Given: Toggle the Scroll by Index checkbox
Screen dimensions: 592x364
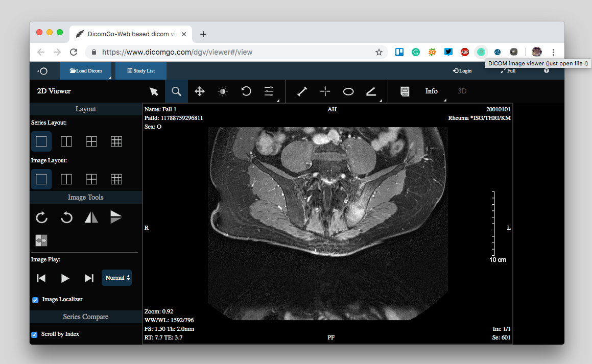Looking at the screenshot, I should tap(34, 334).
